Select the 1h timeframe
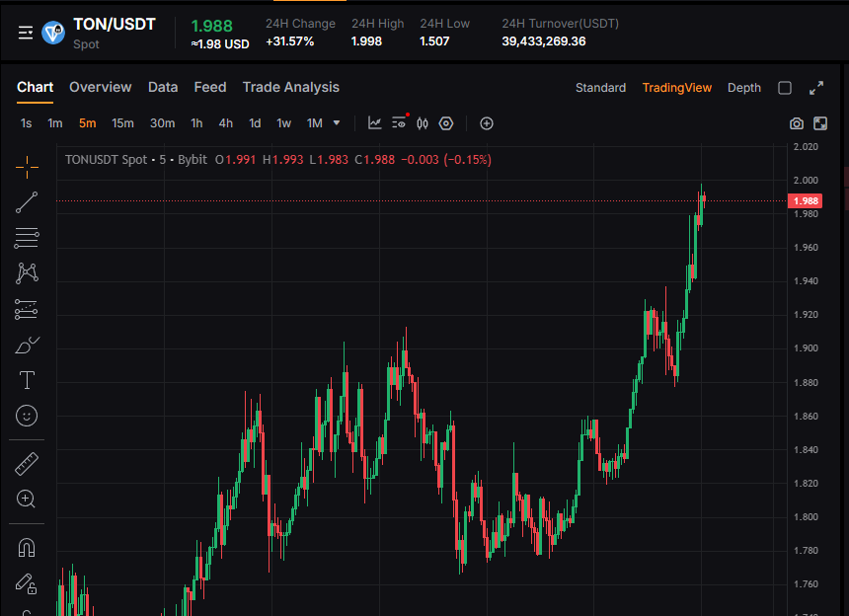849x616 pixels. pos(196,123)
